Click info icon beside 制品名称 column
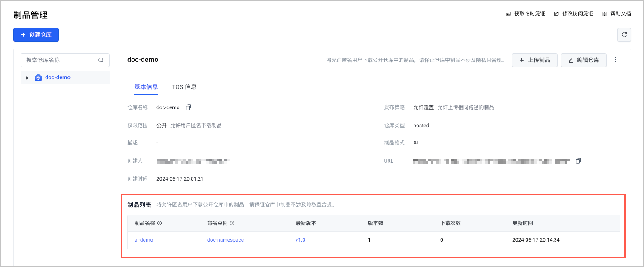The image size is (644, 267). tap(159, 223)
